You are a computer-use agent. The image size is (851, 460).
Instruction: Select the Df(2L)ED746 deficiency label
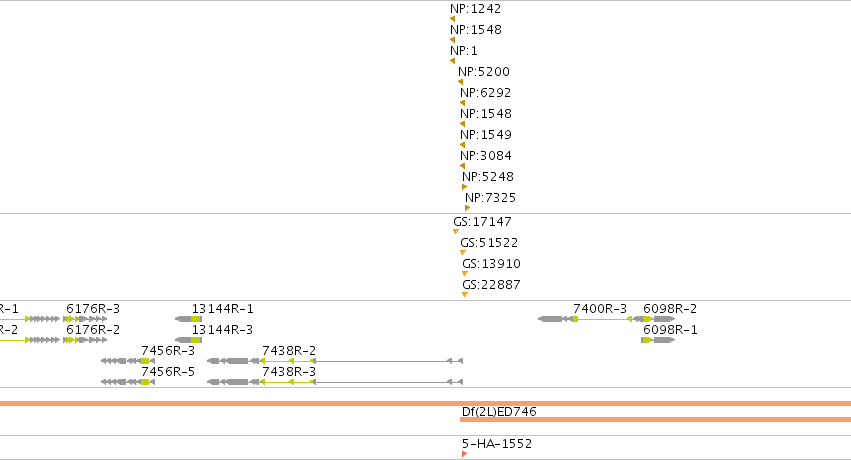point(499,412)
